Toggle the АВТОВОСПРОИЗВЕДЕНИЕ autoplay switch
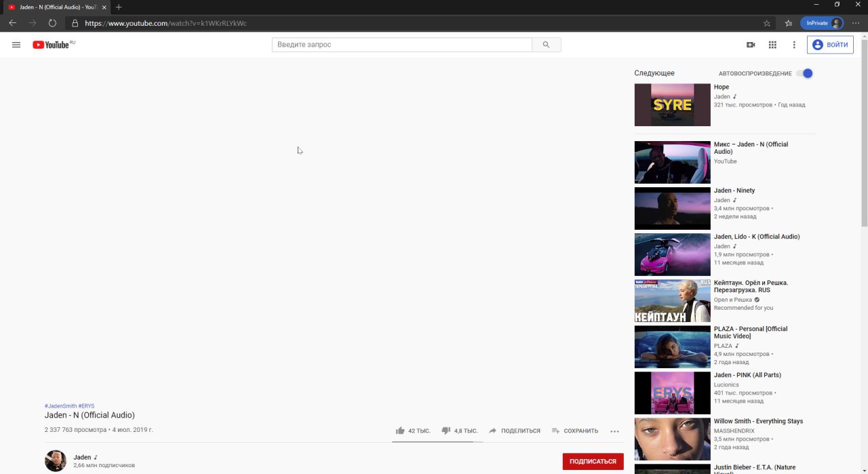This screenshot has width=868, height=474. 804,73
